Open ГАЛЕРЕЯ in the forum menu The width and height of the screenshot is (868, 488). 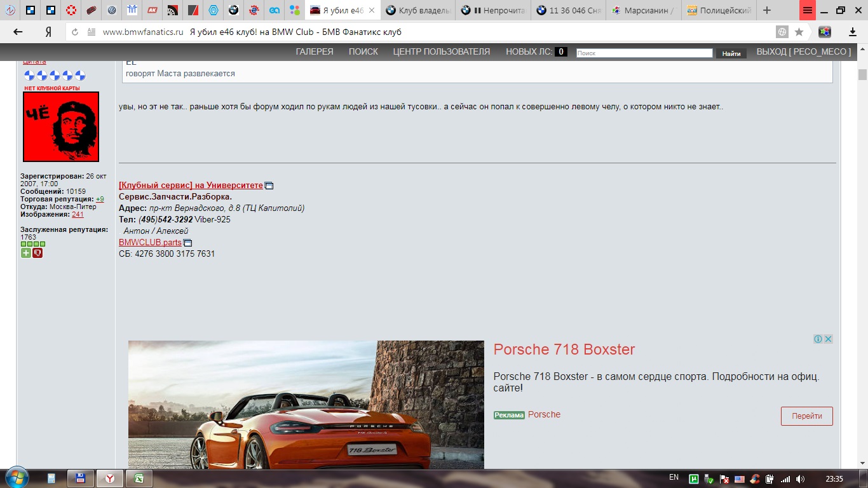point(315,52)
